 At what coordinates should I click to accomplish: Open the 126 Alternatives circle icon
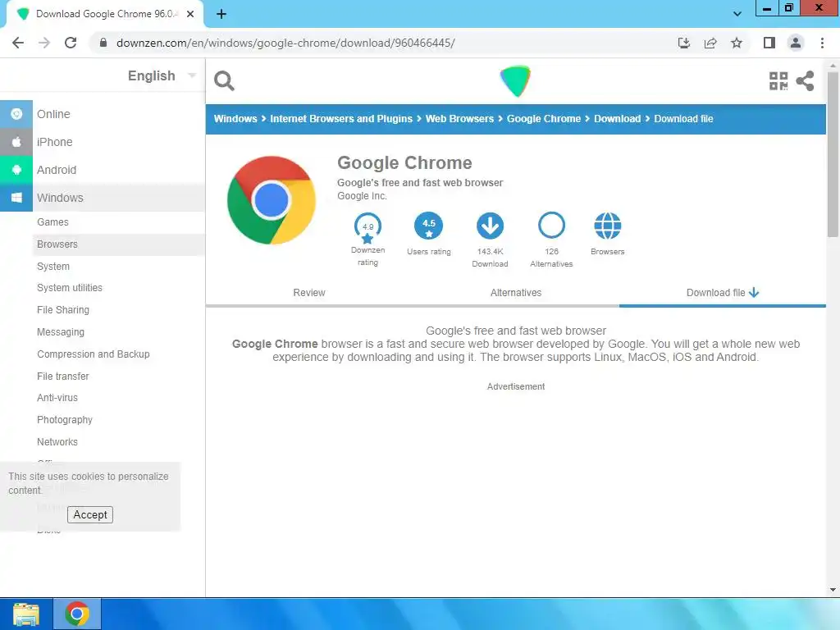tap(551, 226)
